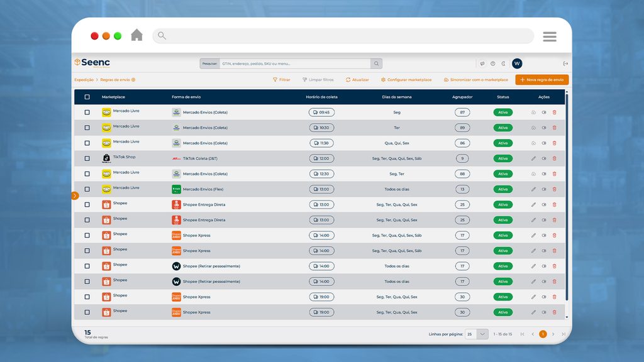This screenshot has width=644, height=362.
Task: Click the Marketplace column header
Action: tap(113, 97)
